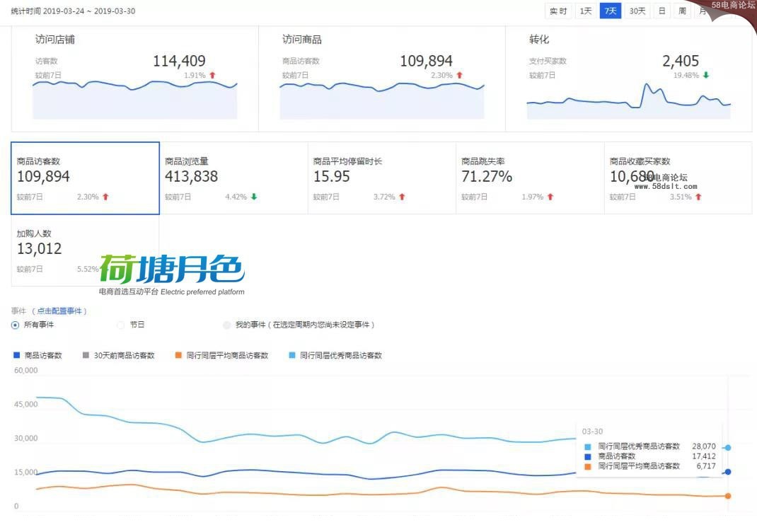Click the 转化 paying buyers trend chart

(628, 100)
